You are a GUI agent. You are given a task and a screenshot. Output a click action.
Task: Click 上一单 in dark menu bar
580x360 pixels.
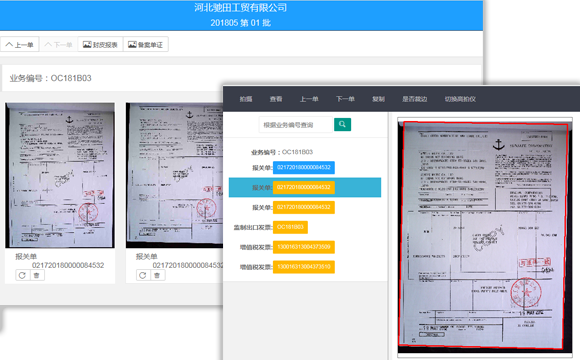[x=309, y=99]
